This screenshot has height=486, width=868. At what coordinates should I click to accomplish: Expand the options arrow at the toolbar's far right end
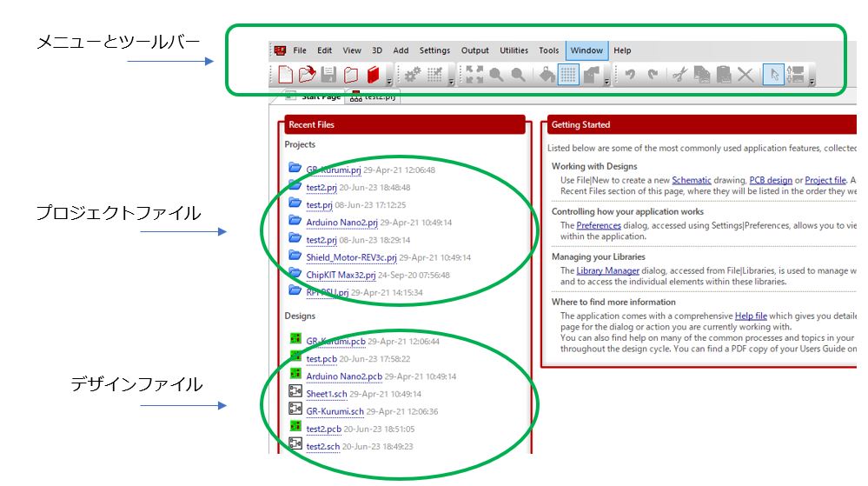tap(812, 82)
